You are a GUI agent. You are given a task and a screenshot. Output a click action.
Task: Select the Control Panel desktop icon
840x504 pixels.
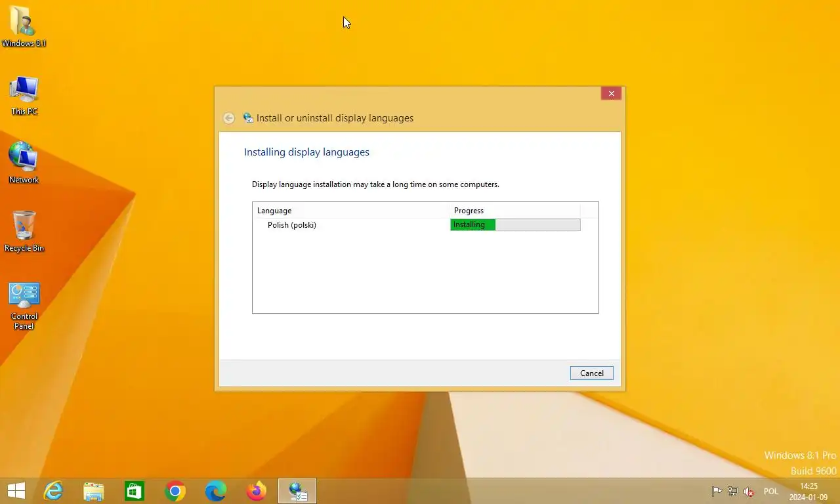(x=24, y=306)
